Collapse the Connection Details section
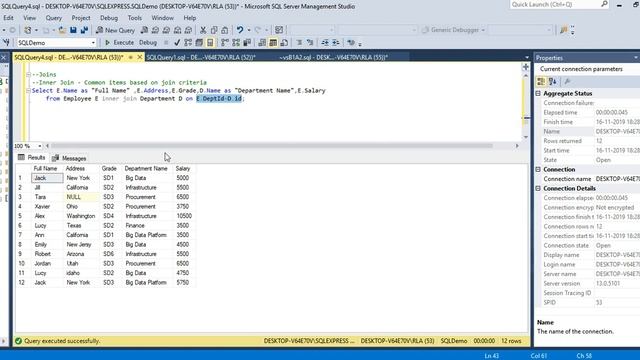 538,189
